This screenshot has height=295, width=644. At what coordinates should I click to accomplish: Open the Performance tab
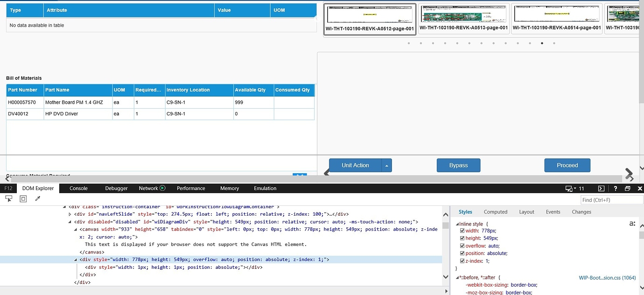191,188
